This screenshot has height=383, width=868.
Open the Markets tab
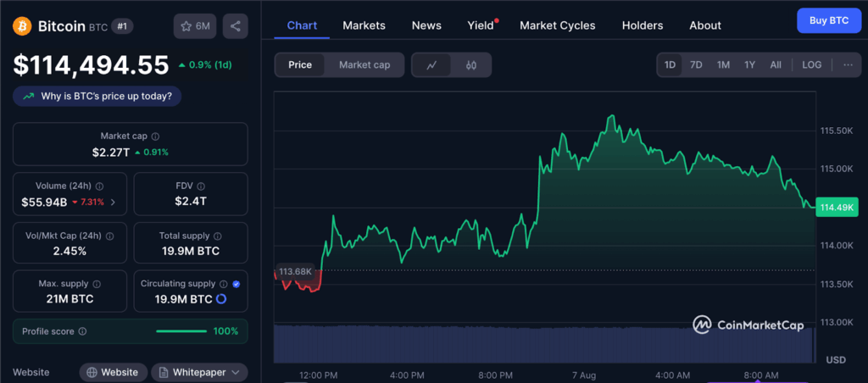364,25
